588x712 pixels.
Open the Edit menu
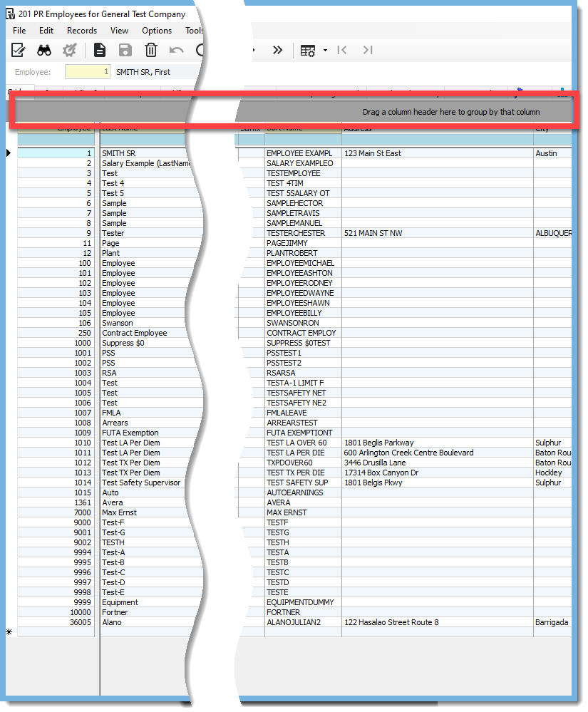(46, 31)
